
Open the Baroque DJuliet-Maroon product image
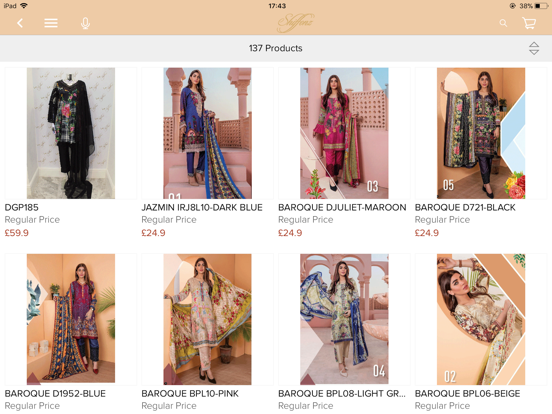[344, 133]
